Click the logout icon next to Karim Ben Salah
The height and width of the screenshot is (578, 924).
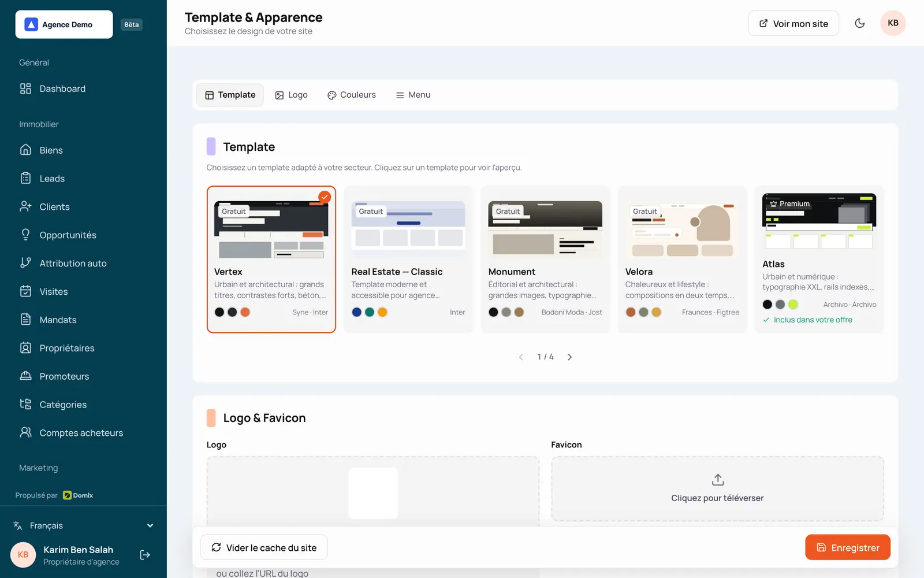[145, 555]
